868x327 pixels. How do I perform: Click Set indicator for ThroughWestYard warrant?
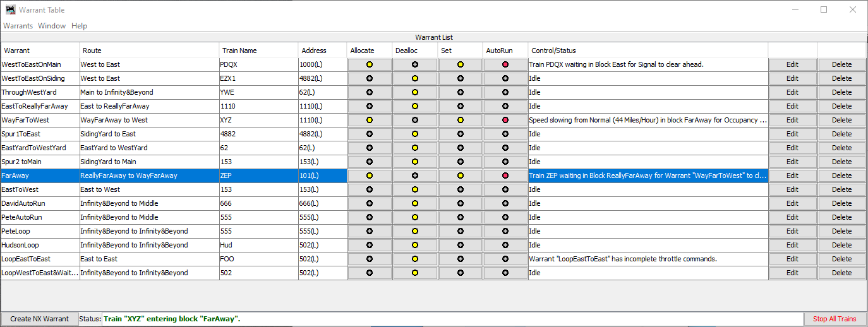(x=461, y=92)
